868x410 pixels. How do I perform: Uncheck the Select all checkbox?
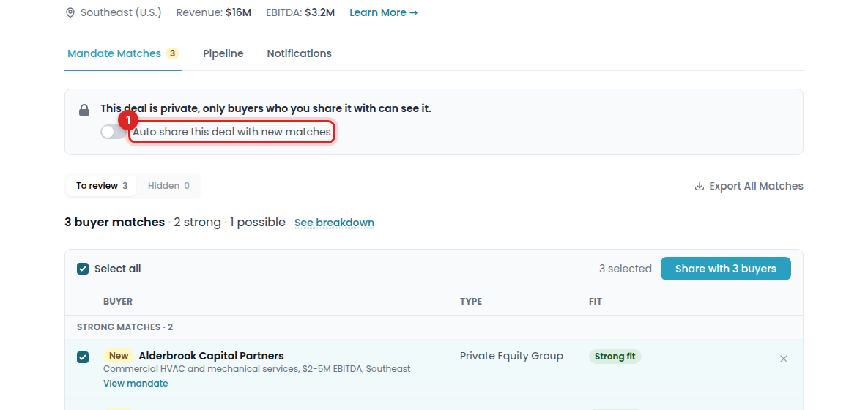pos(83,269)
